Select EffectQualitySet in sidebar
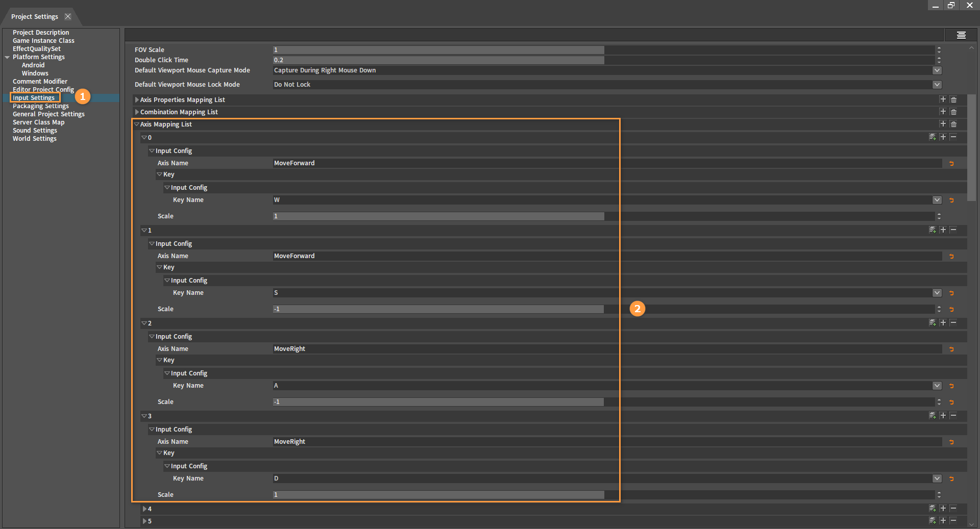980x529 pixels. pos(37,49)
